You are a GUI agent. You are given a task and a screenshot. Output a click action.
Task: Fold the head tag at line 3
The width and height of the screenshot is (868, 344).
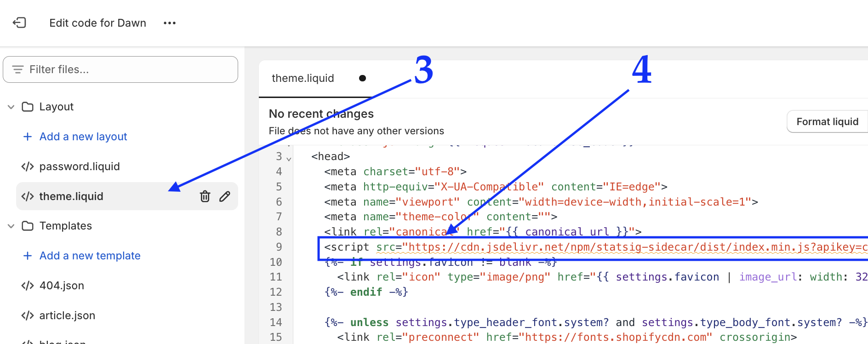point(289,159)
